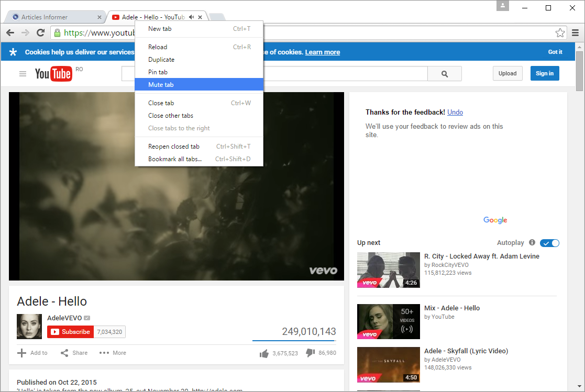Open the Adele Skyfall Lyric Video thumbnail

coord(389,365)
